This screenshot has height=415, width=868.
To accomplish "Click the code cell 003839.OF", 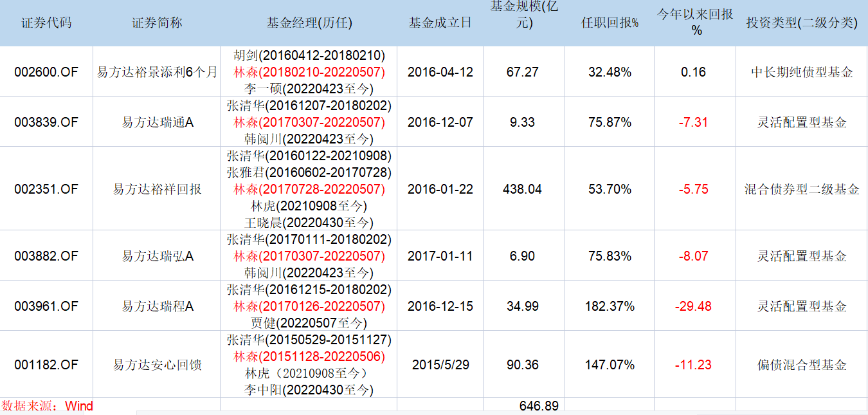I will coord(46,122).
